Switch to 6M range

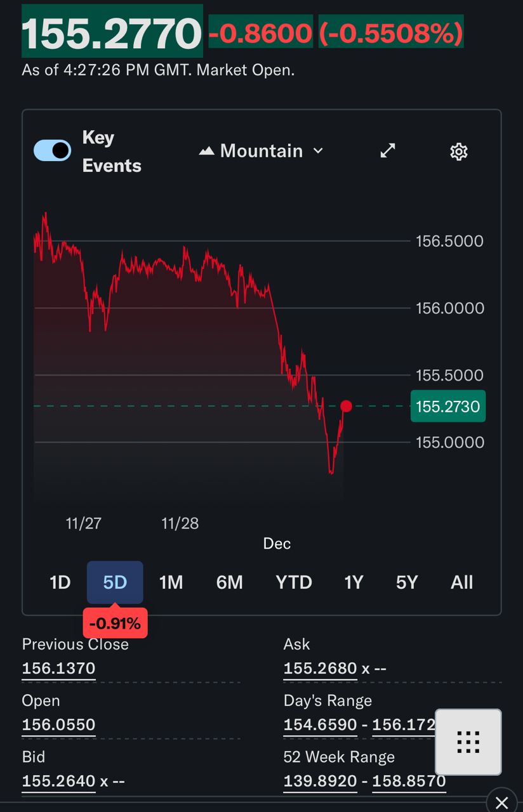click(x=230, y=582)
